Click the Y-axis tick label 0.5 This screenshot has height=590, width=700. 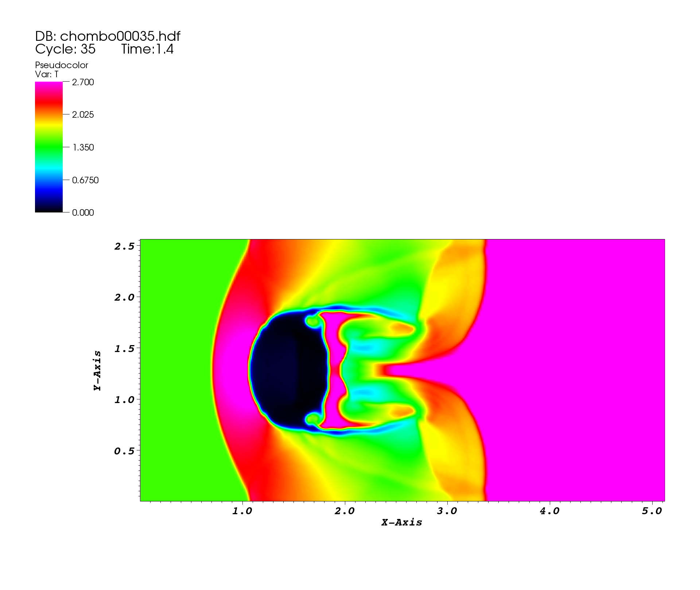[x=124, y=452]
